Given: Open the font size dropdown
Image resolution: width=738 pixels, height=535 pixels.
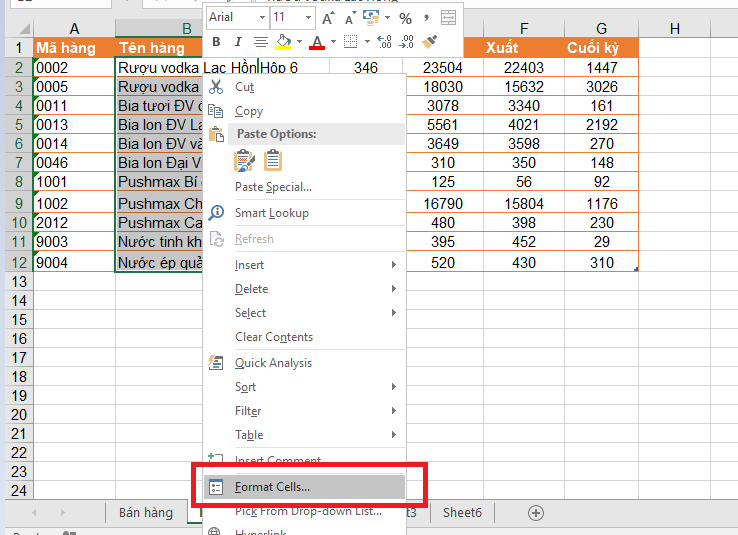Looking at the screenshot, I should pyautogui.click(x=307, y=18).
